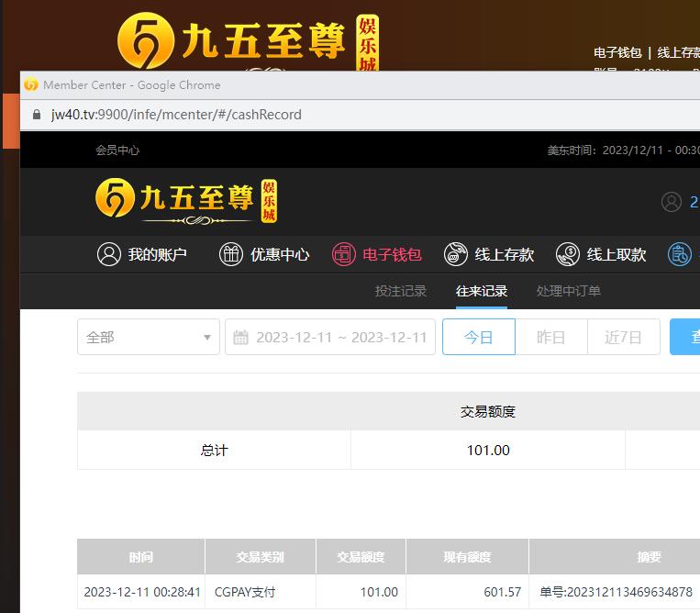
Task: Click 线上存款 link in background window
Action: [x=679, y=52]
